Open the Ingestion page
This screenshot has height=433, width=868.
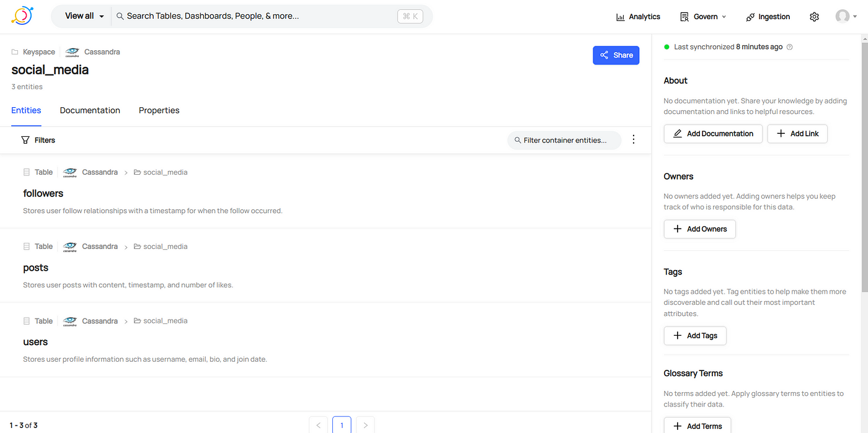click(768, 17)
